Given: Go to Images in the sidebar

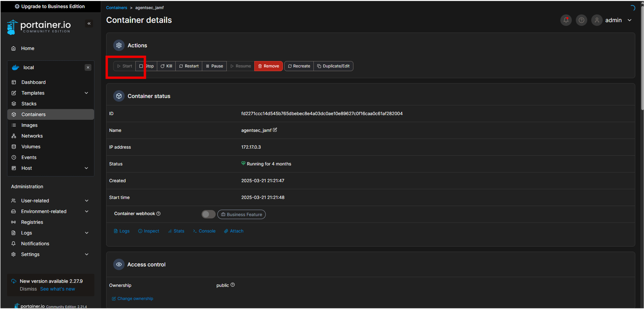Looking at the screenshot, I should pyautogui.click(x=29, y=125).
